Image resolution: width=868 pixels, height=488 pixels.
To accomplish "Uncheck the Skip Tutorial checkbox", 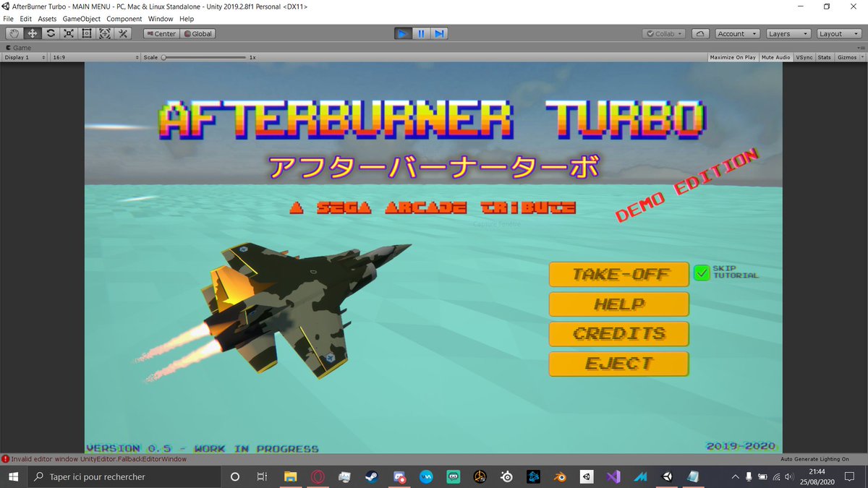I will click(x=701, y=273).
